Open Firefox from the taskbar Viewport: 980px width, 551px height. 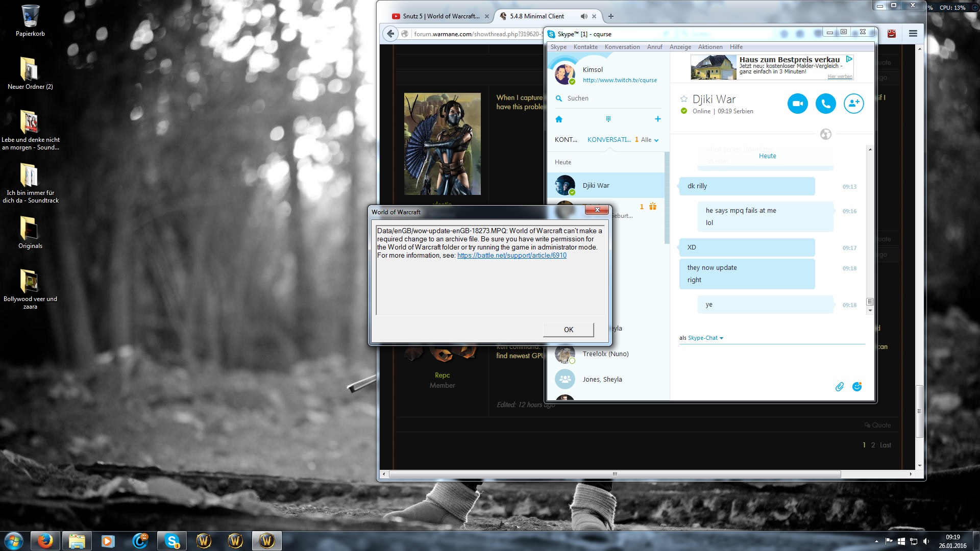tap(45, 541)
